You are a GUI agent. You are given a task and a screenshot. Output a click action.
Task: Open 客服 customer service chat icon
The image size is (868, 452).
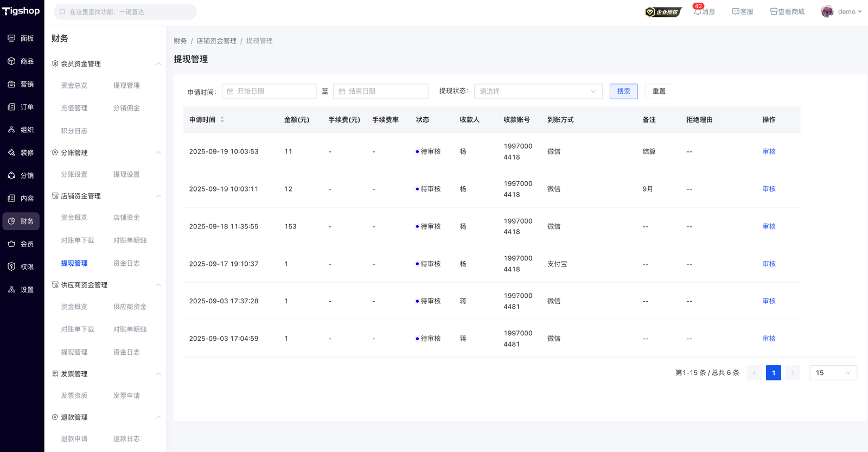736,11
